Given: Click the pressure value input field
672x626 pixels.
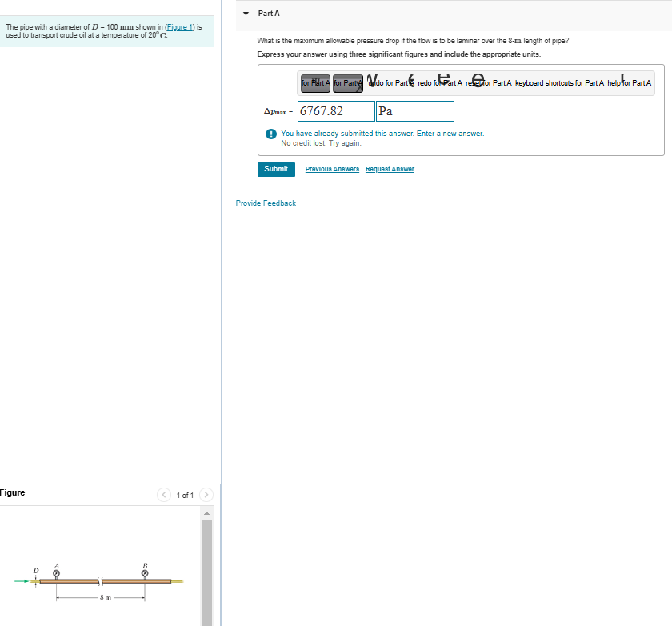Looking at the screenshot, I should point(336,111).
